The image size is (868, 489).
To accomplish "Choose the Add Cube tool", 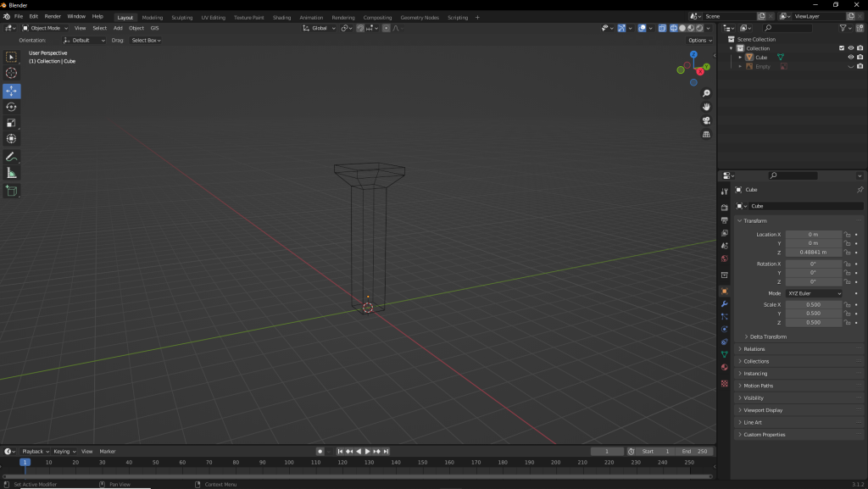I will [x=12, y=192].
